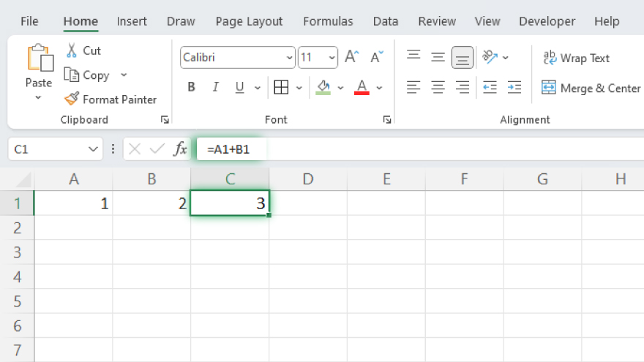Click the Increase Indent icon
This screenshot has width=644, height=362.
(514, 88)
